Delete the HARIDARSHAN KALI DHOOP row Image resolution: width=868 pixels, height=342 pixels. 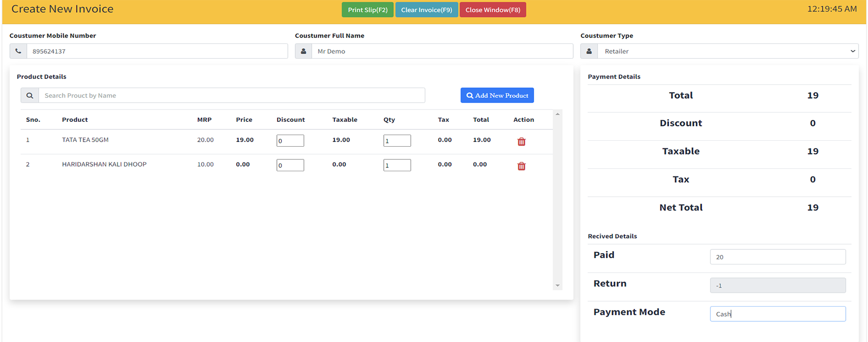click(521, 166)
